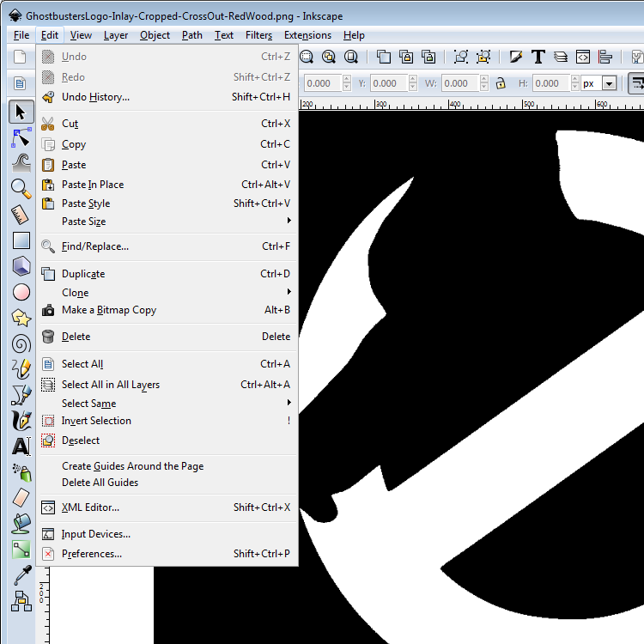This screenshot has width=644, height=644.
Task: Open the View menu
Action: [x=81, y=35]
